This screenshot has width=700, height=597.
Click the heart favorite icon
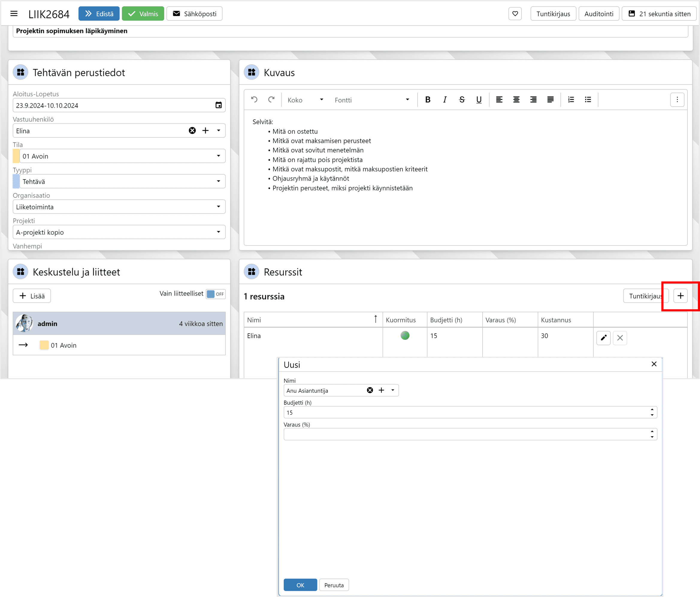pyautogui.click(x=515, y=13)
